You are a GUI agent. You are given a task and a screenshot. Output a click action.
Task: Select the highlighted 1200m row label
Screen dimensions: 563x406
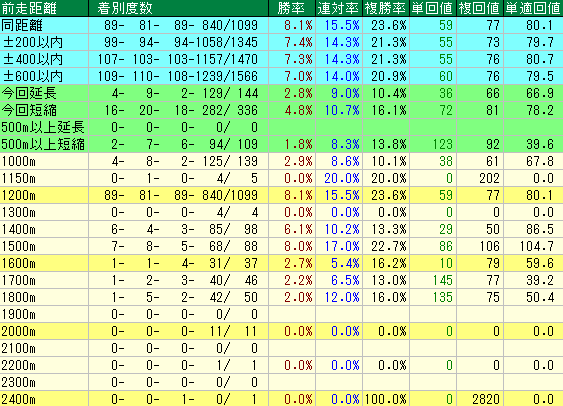click(x=19, y=195)
